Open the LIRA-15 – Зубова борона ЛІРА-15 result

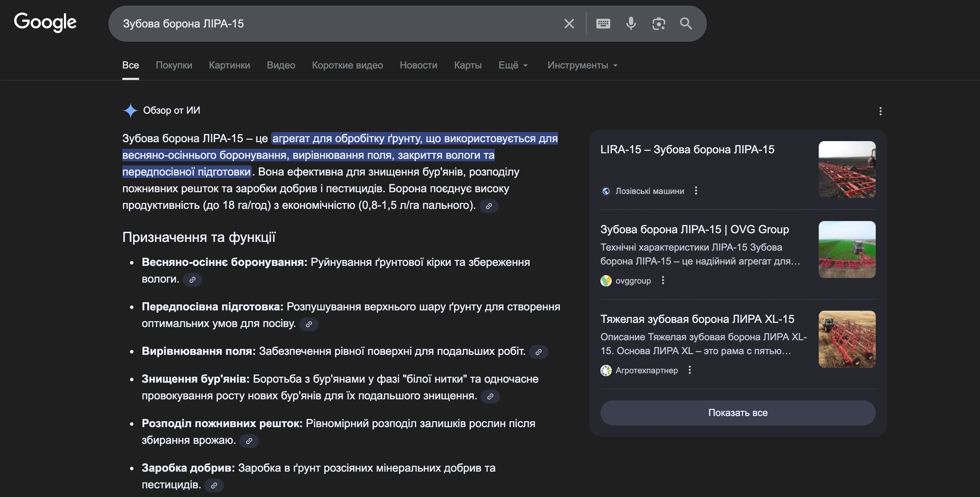click(687, 149)
